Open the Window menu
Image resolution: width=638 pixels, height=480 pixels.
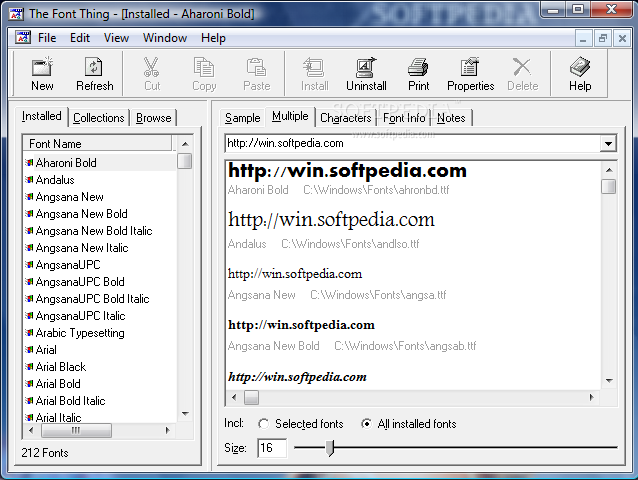point(165,38)
